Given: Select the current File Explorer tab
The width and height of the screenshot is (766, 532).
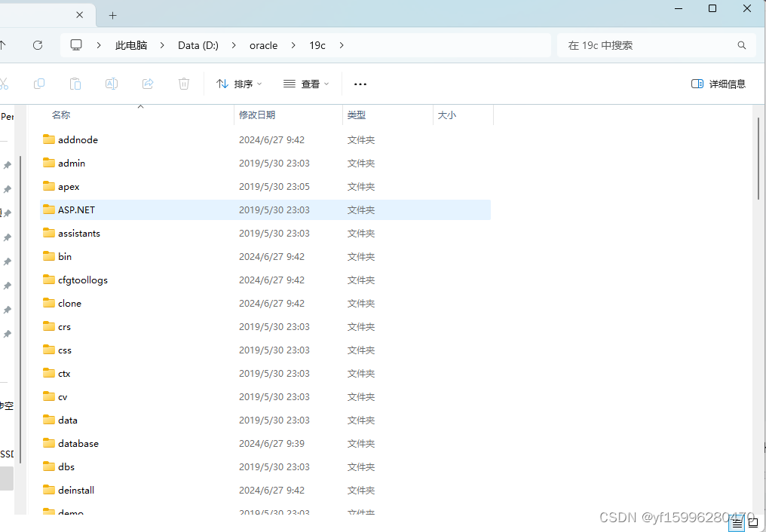Looking at the screenshot, I should coord(41,15).
